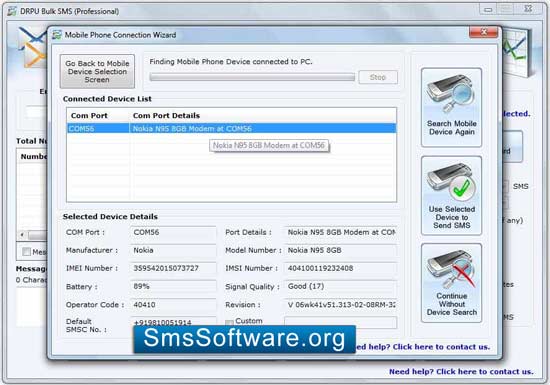Click the Default SMSC No. field
The height and width of the screenshot is (385, 550).
coord(173,321)
